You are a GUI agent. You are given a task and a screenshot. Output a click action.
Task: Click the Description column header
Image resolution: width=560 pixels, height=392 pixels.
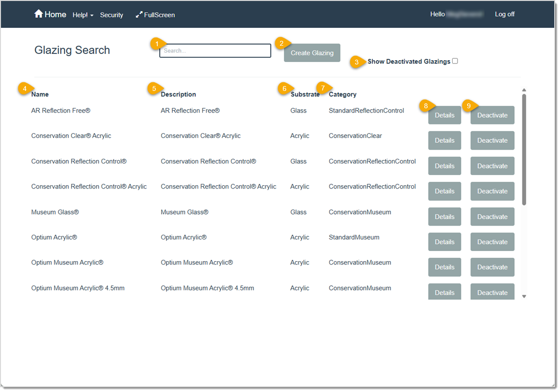(x=179, y=94)
